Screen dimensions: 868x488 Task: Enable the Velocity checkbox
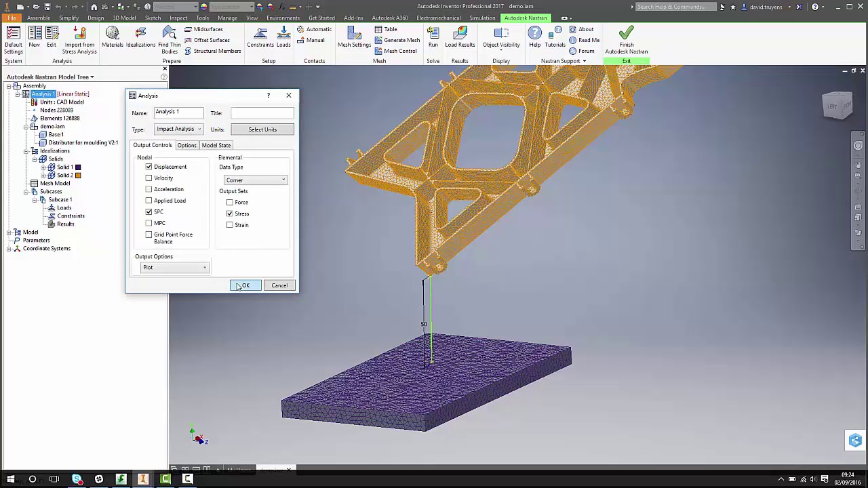[x=149, y=178]
